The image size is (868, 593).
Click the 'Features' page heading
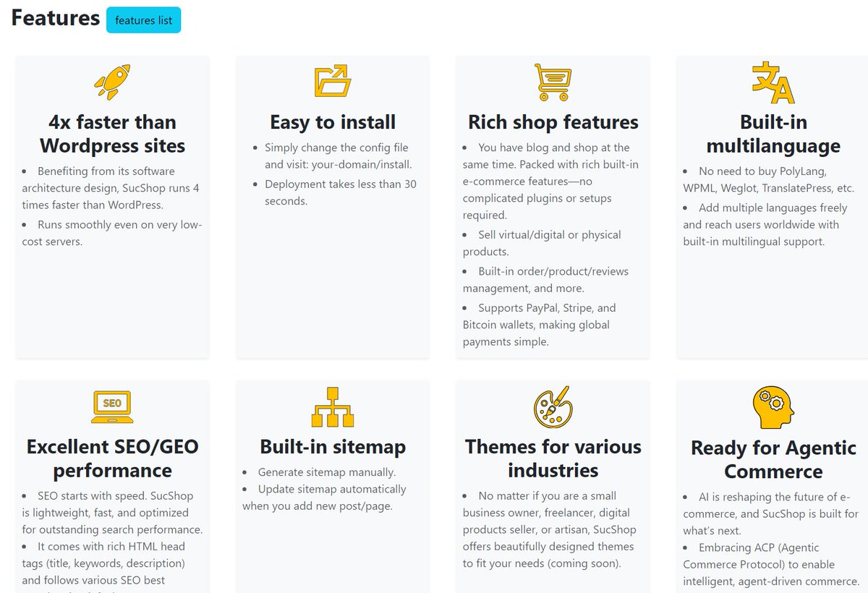[56, 17]
